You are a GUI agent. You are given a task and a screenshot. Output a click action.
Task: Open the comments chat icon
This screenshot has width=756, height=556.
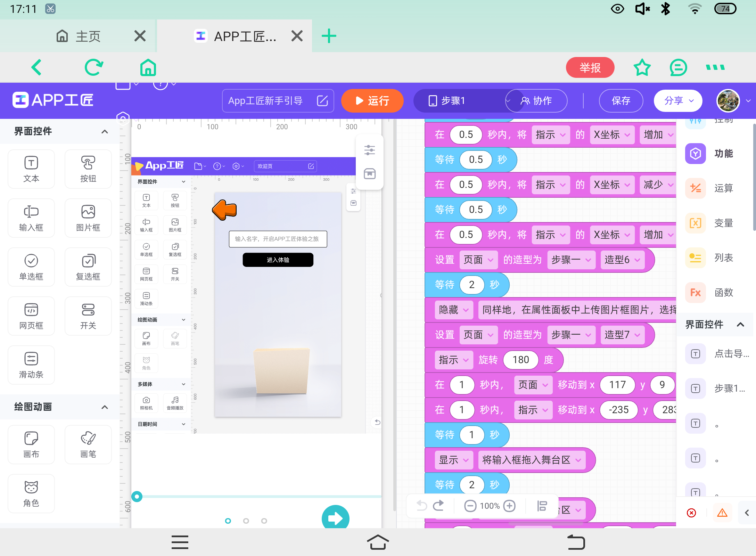tap(678, 67)
